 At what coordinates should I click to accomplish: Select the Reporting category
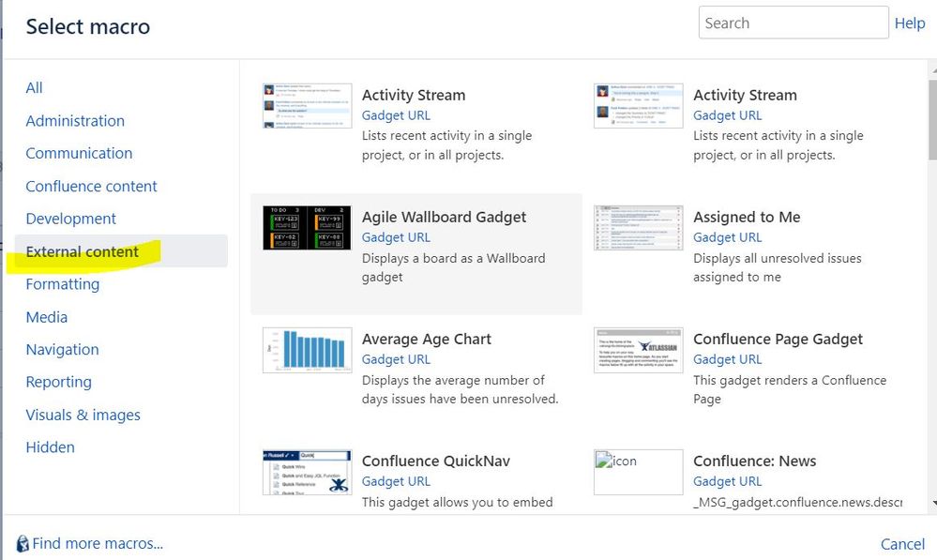coord(58,382)
